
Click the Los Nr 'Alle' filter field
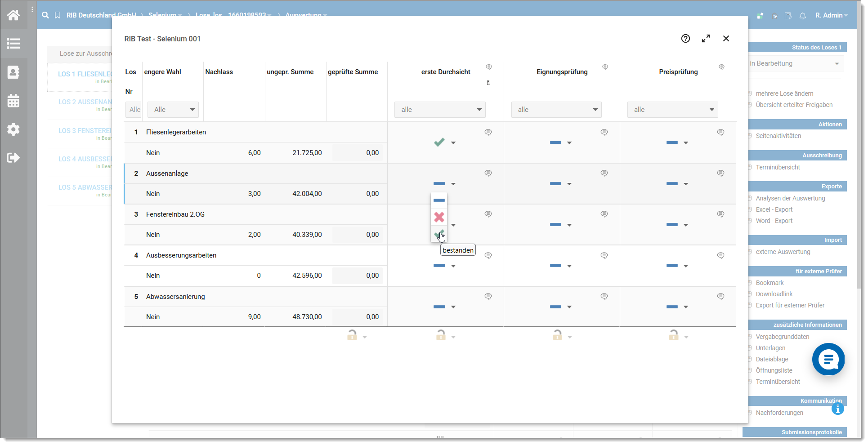coord(134,110)
